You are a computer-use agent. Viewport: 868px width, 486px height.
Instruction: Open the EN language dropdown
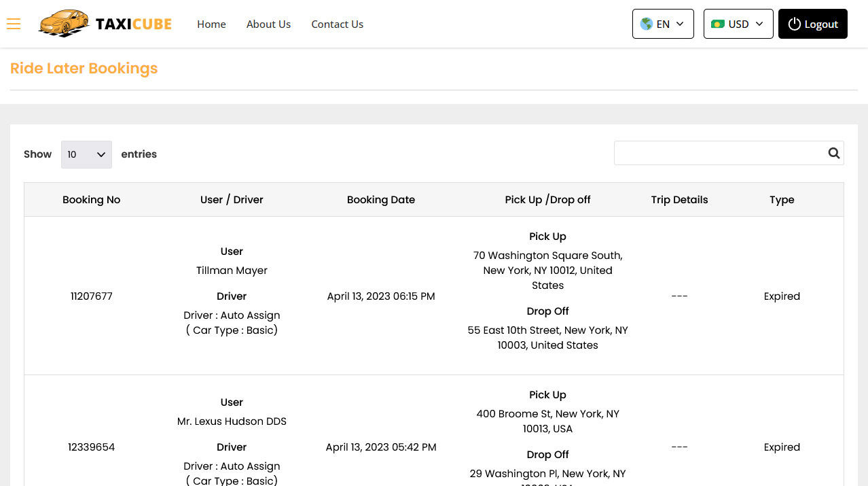coord(663,24)
